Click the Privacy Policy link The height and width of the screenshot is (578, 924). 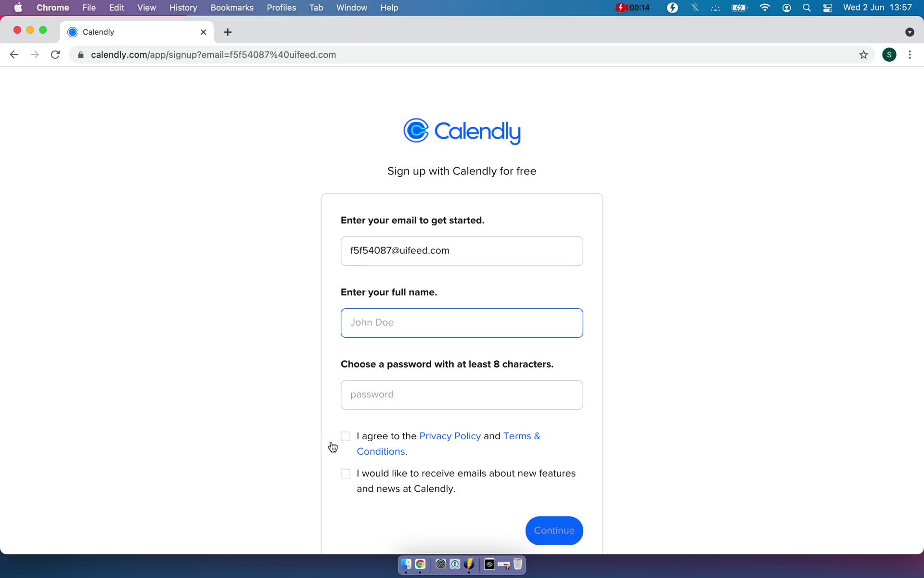[449, 435]
